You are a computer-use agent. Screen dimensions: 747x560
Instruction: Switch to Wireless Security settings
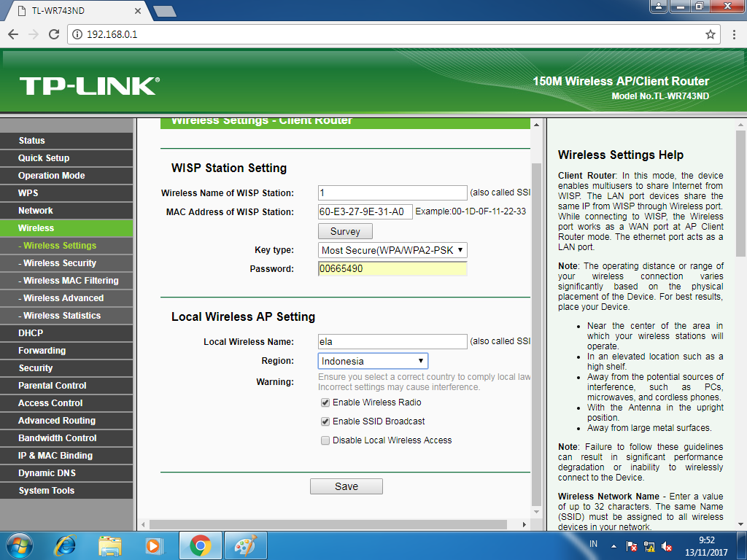[x=53, y=262]
